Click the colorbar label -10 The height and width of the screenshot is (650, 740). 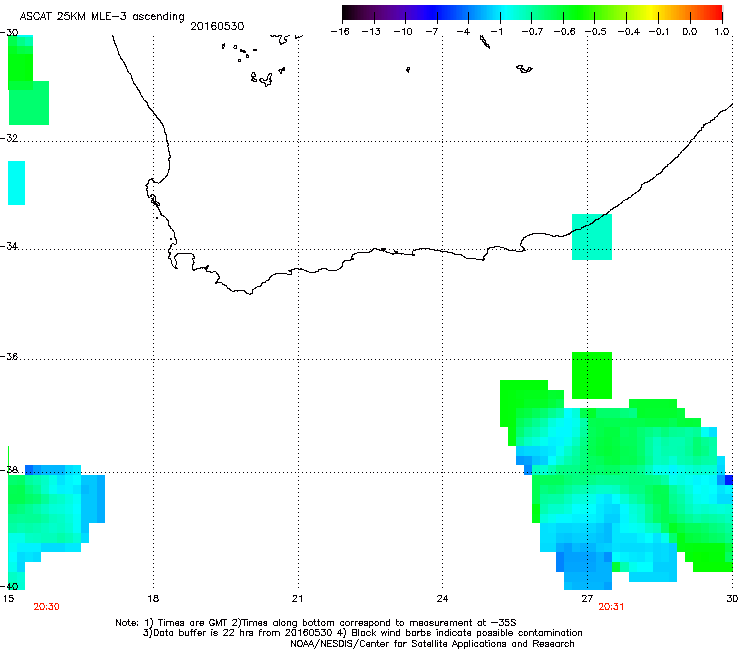pyautogui.click(x=403, y=32)
